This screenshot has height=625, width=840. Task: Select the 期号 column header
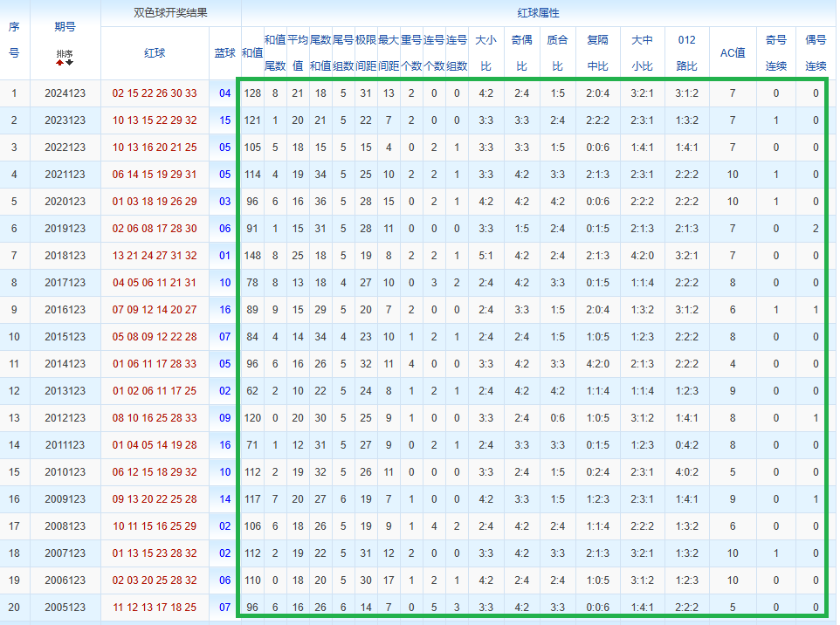(65, 27)
